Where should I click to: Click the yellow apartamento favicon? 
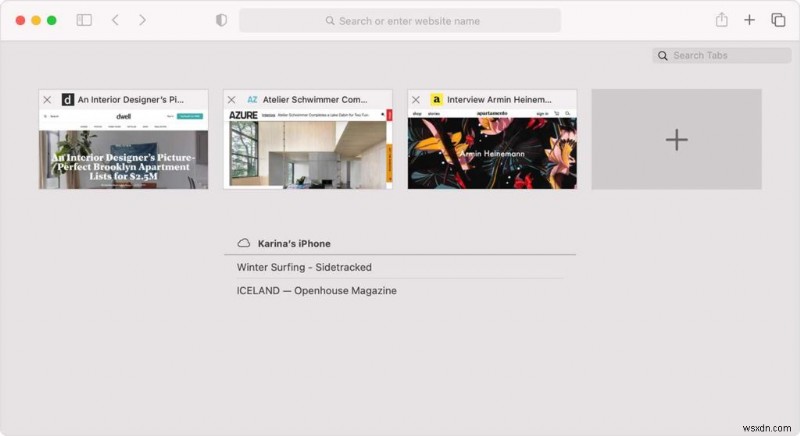pos(436,99)
